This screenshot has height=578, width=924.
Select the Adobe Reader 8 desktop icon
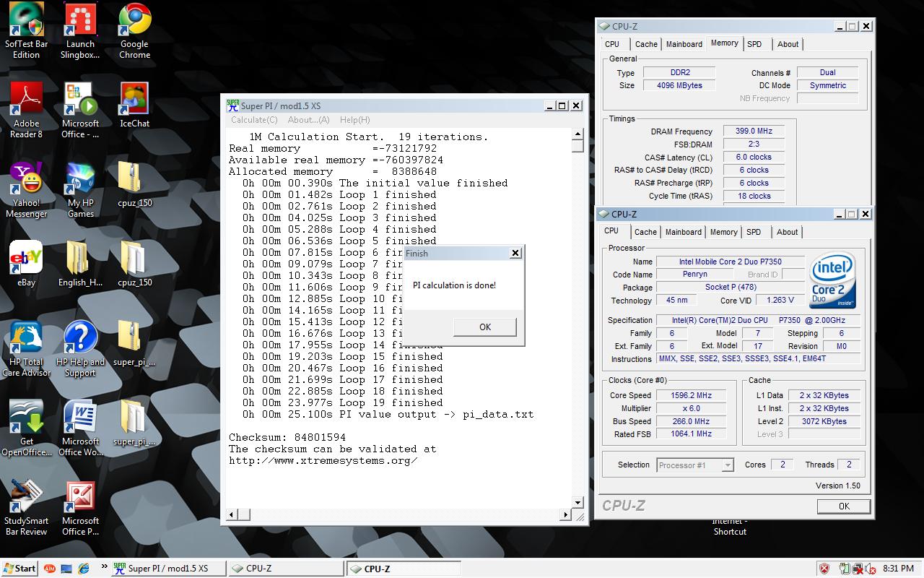[x=26, y=111]
